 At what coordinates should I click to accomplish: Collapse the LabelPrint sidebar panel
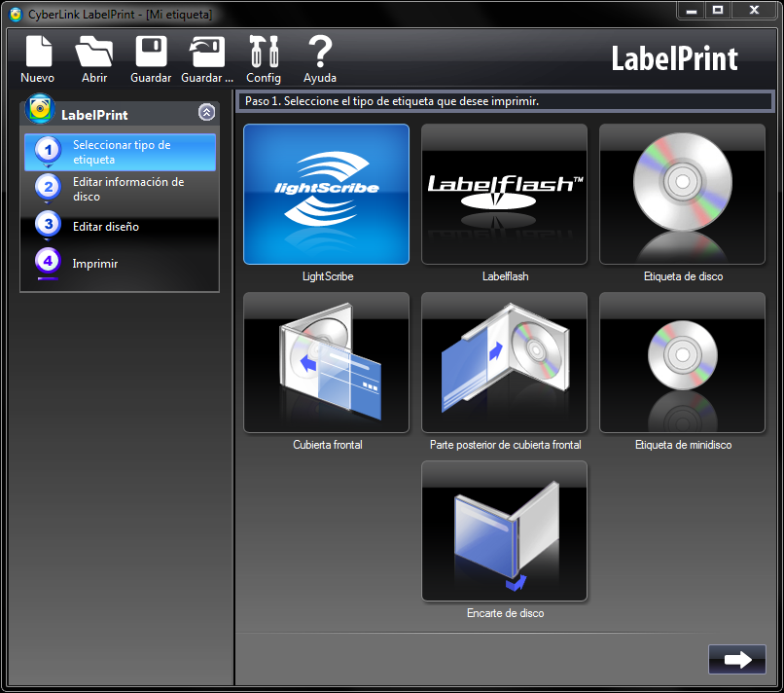[x=206, y=112]
